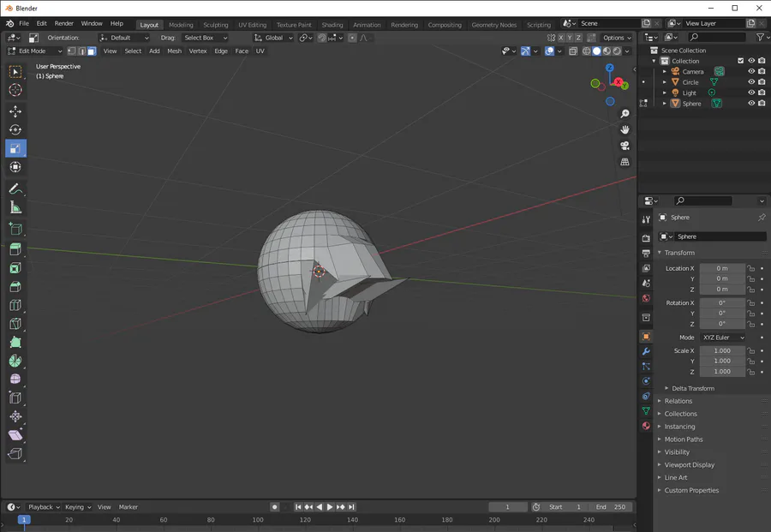This screenshot has height=532, width=771.
Task: Select the Poly Build tool
Action: pyautogui.click(x=15, y=342)
